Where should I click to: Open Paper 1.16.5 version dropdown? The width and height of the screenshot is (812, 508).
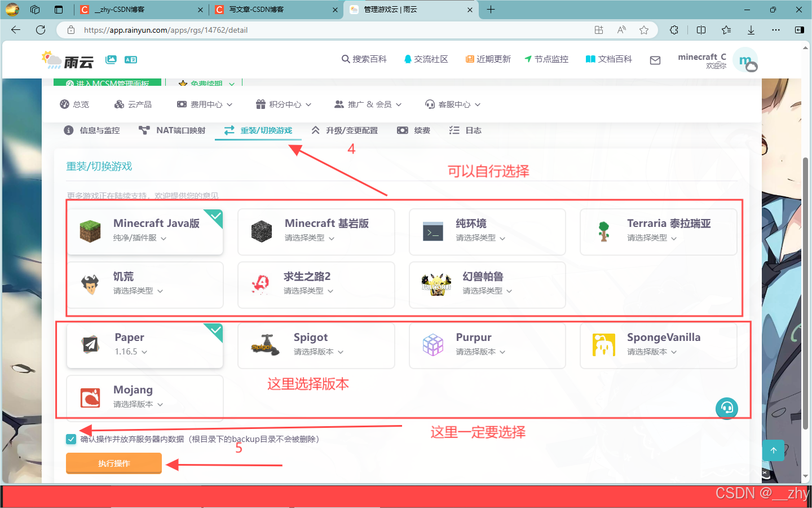click(x=131, y=352)
